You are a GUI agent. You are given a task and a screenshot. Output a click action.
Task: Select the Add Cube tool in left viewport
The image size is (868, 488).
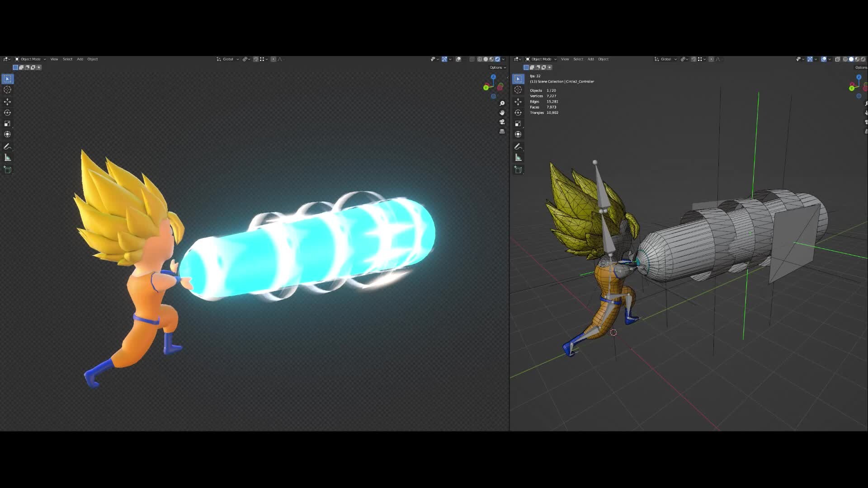[x=7, y=169]
